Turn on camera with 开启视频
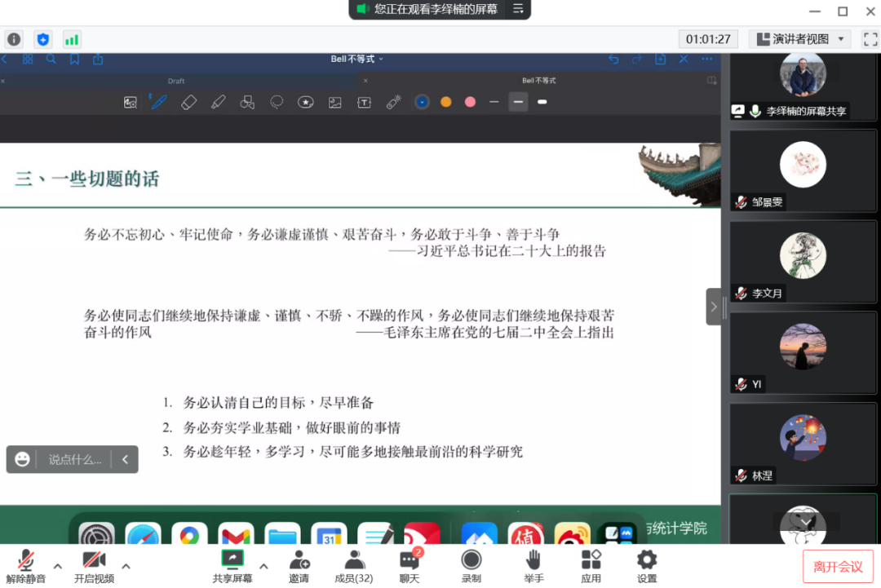 pos(94,560)
